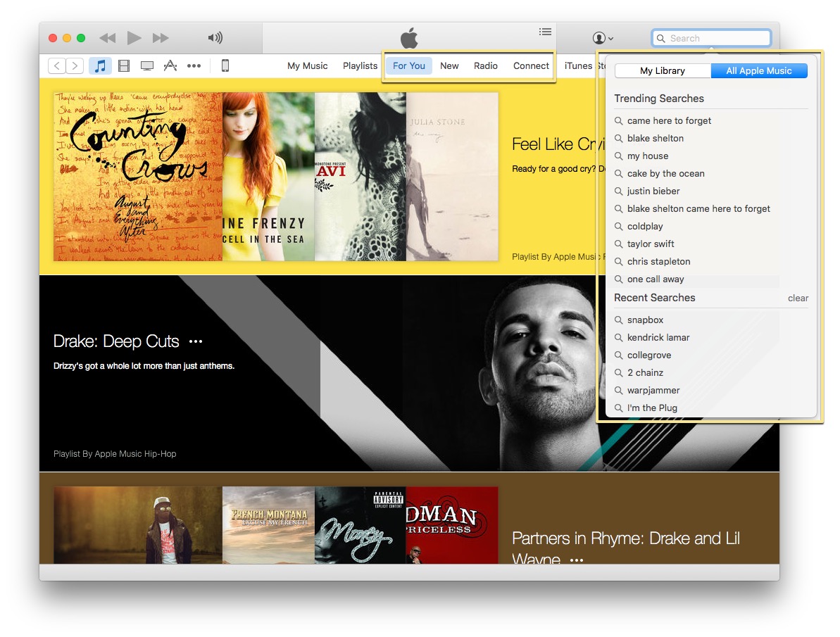Click the ellipsis icon to show more media types
This screenshot has width=840, height=637.
(x=194, y=65)
